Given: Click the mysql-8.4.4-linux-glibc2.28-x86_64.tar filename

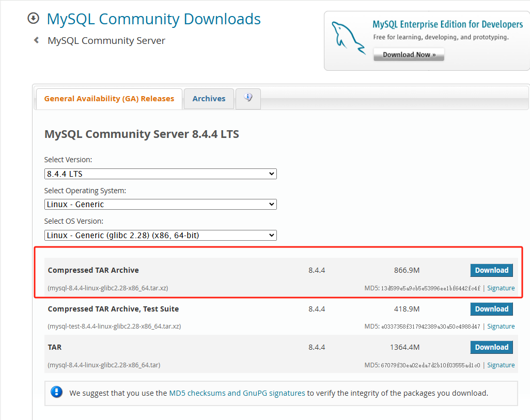Looking at the screenshot, I should tap(104, 365).
